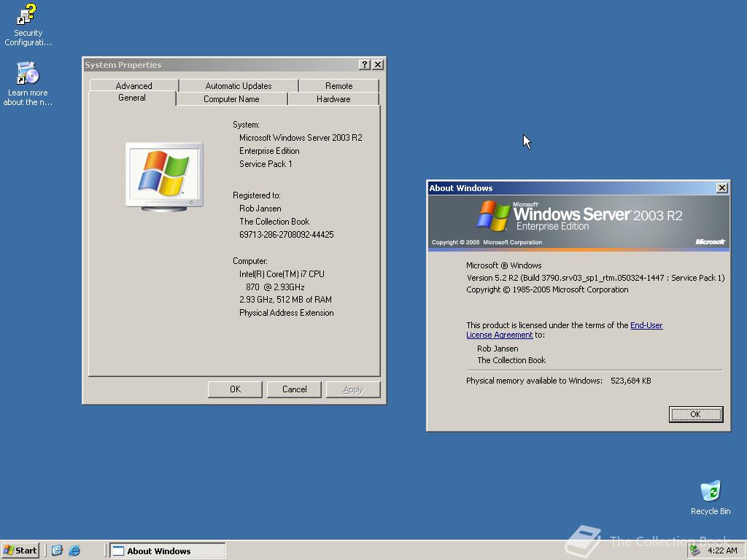This screenshot has height=560, width=747.
Task: Click the Intel(R) Core(TM) i7 CPU text
Action: (x=282, y=274)
